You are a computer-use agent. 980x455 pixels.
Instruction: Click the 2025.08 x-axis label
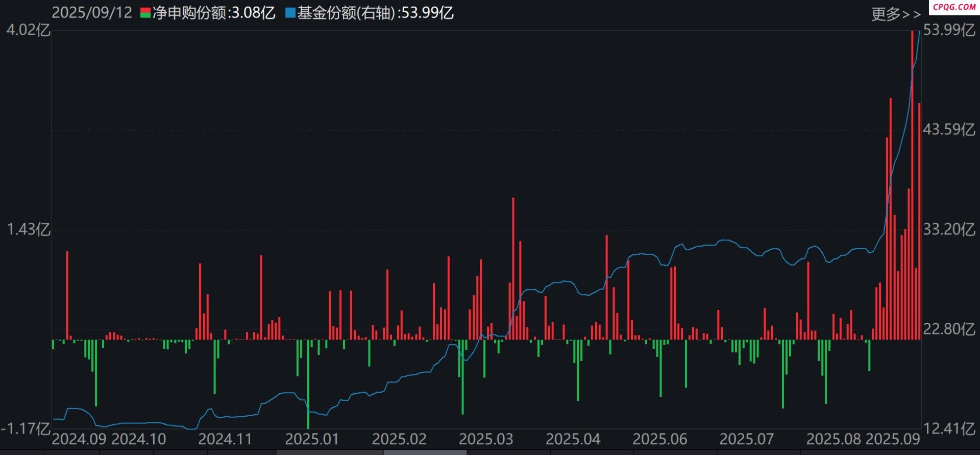834,439
